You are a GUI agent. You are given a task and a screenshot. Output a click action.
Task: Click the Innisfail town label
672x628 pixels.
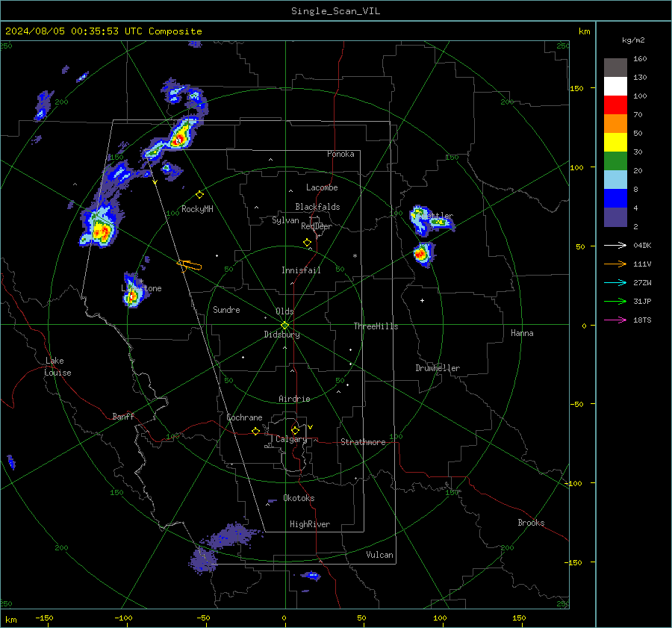(x=301, y=270)
